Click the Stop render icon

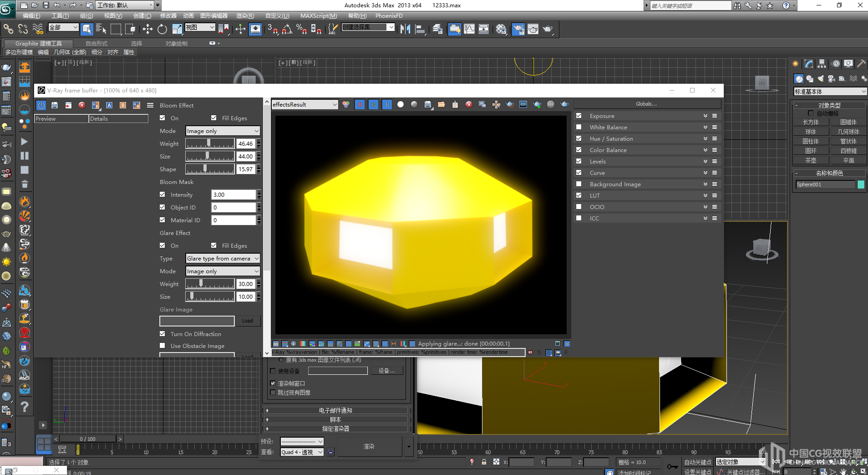551,104
